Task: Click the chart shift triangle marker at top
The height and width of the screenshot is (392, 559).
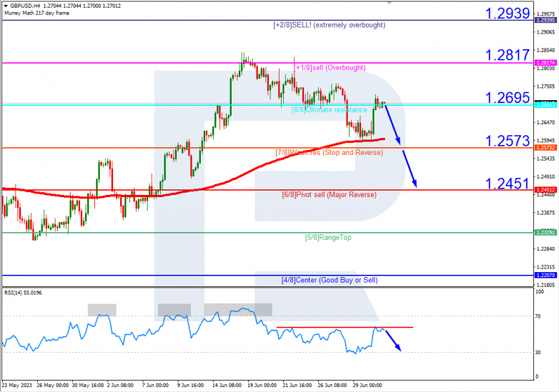Action: pos(390,3)
